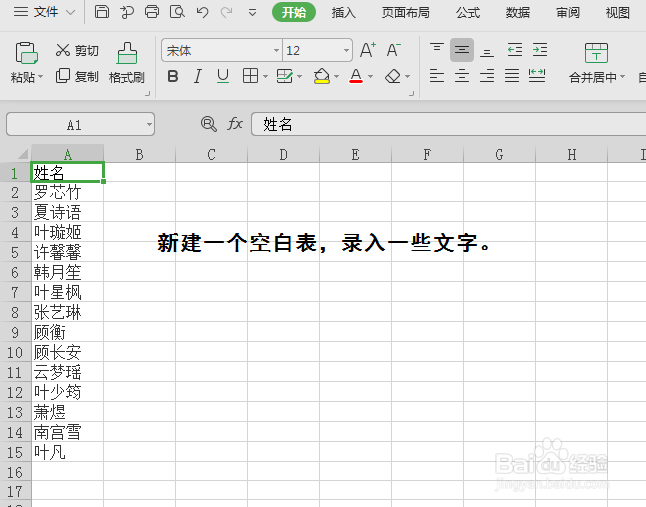Select column B header
The width and height of the screenshot is (646, 507).
[139, 154]
